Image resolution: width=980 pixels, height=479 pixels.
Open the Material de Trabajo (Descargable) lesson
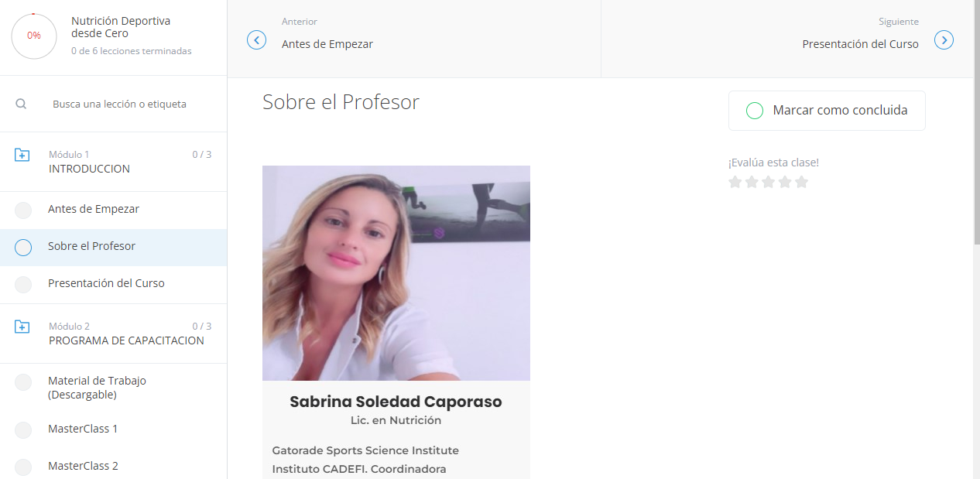[x=113, y=388]
